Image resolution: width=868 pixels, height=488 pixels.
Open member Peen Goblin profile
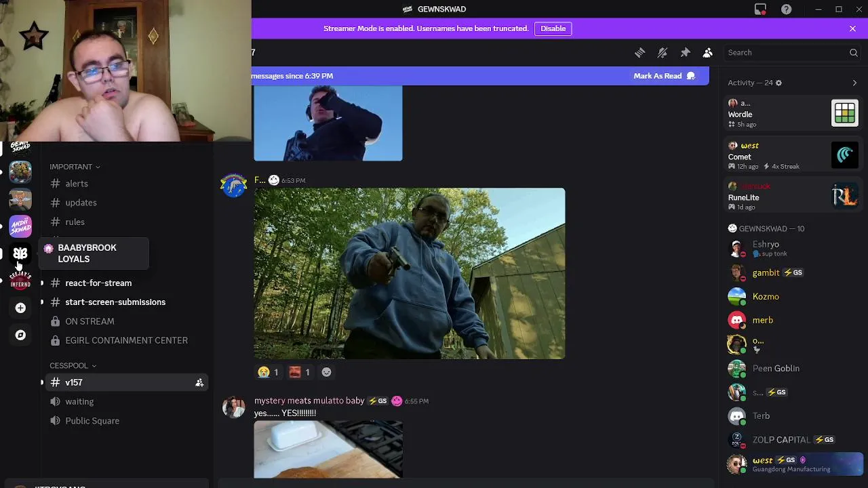(x=793, y=368)
